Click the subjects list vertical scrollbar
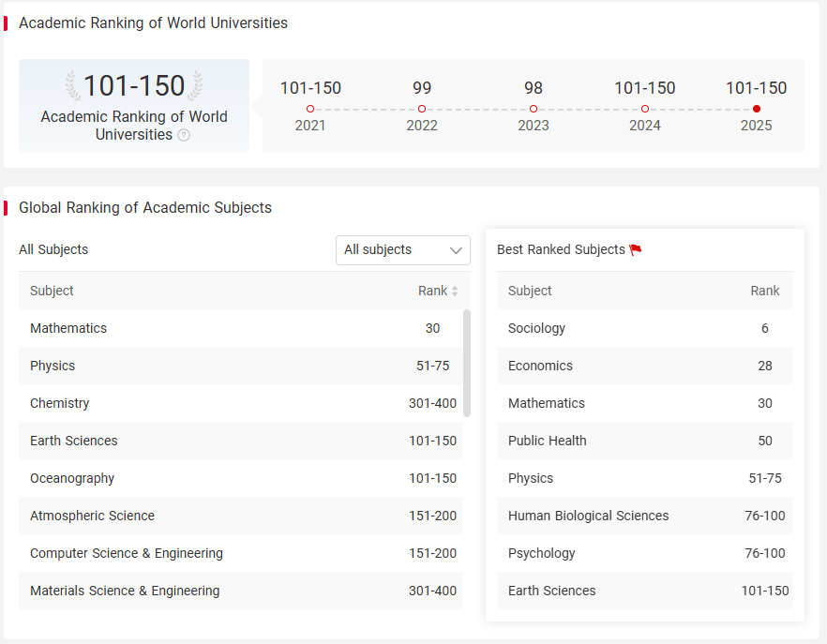Screen dimensions: 827x644 coord(467,364)
